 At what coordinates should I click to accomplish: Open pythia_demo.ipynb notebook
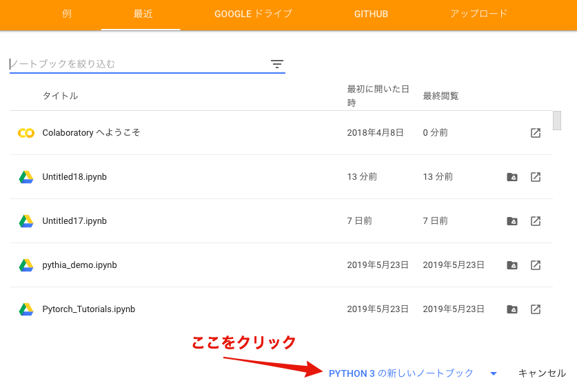pyautogui.click(x=79, y=265)
